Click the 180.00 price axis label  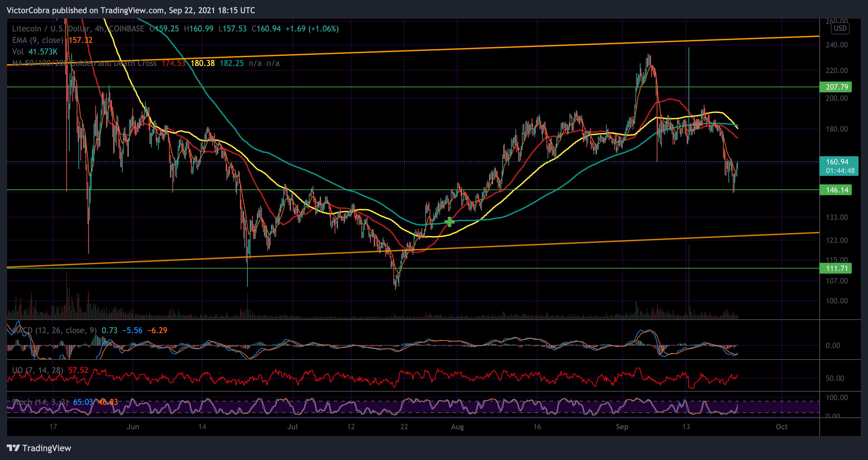(837, 129)
